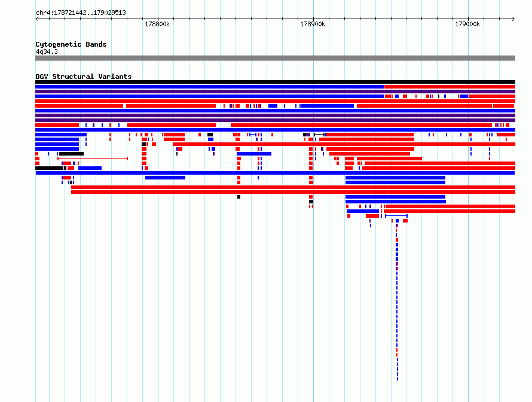Click the left arrowhead of the ruler

coord(37,19)
